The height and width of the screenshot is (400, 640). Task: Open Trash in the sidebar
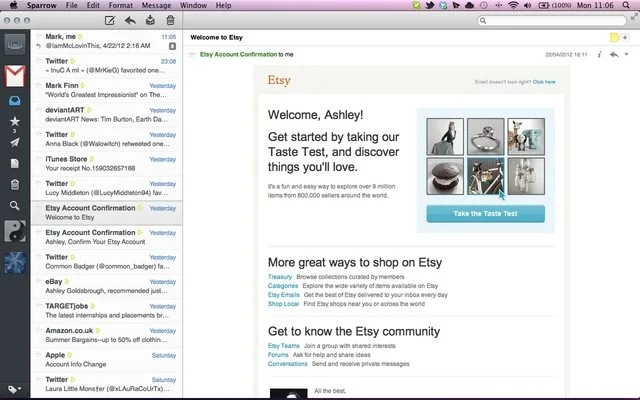click(15, 184)
